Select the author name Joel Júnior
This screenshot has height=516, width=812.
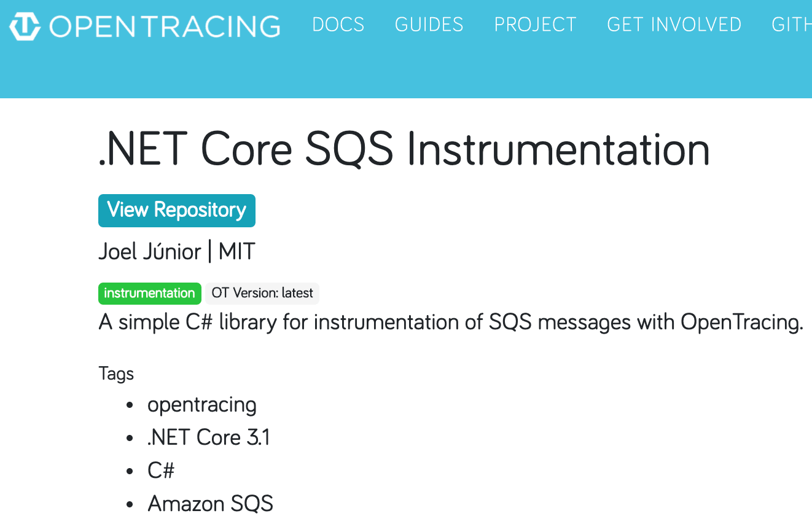point(149,251)
